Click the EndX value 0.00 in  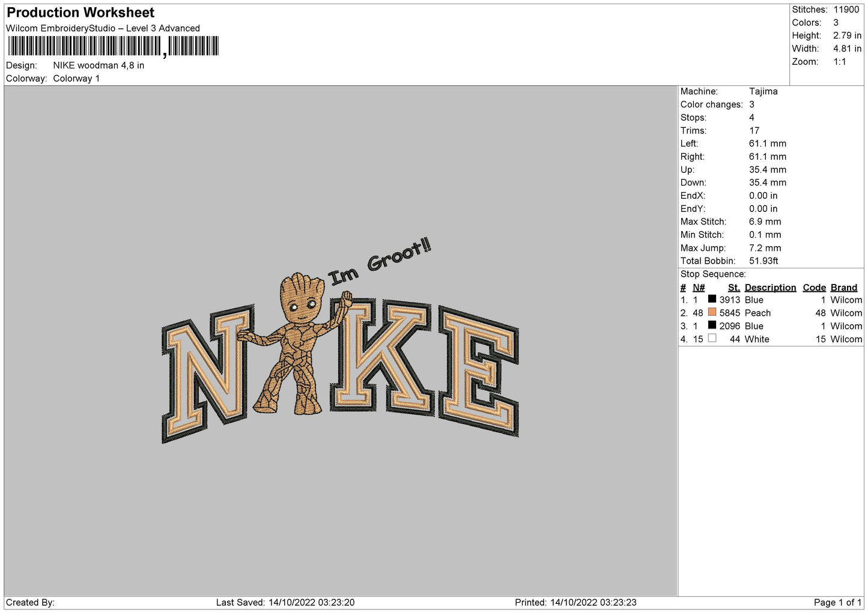click(x=763, y=196)
